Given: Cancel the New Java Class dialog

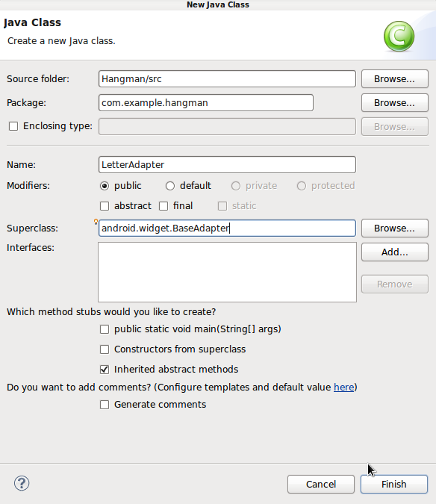Looking at the screenshot, I should (321, 484).
